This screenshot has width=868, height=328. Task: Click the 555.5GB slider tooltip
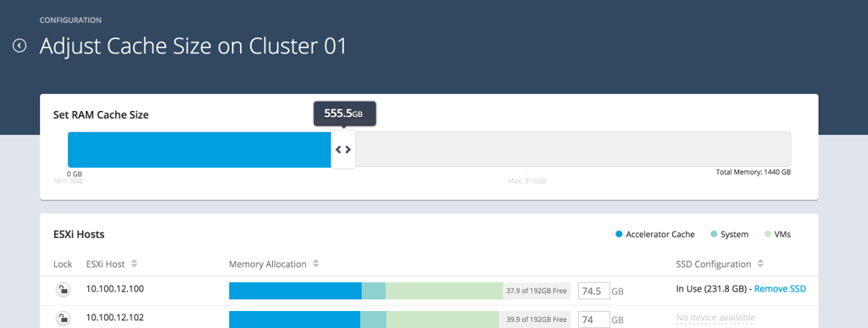coord(345,114)
